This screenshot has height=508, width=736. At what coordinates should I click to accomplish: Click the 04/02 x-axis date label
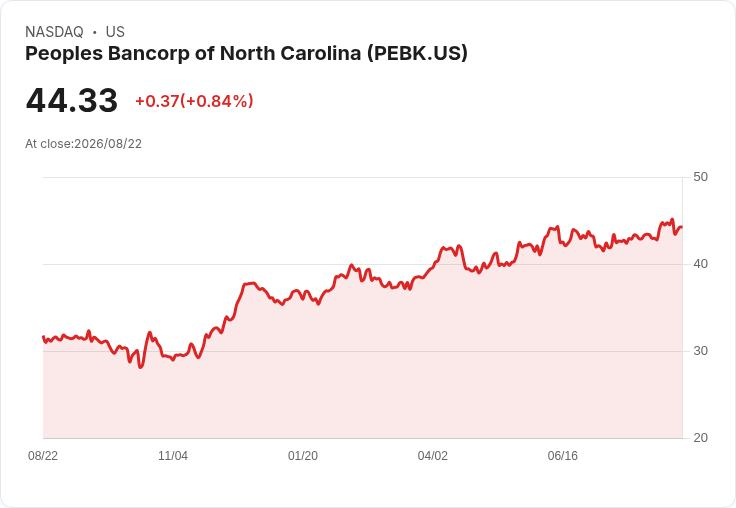(432, 455)
